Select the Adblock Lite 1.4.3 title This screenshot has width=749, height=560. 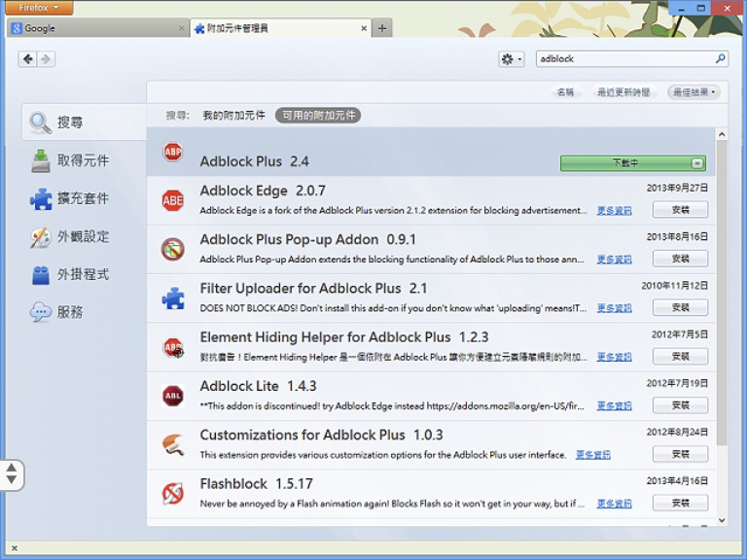point(258,386)
